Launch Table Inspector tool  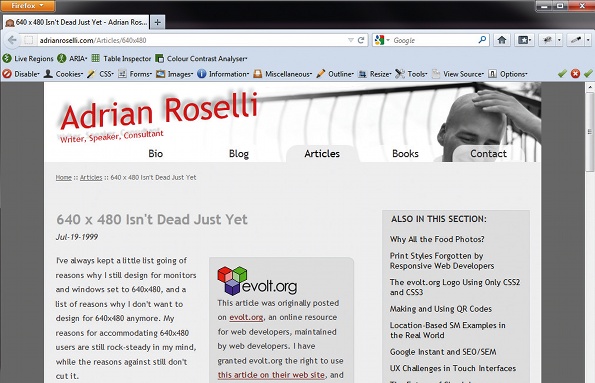(x=121, y=58)
